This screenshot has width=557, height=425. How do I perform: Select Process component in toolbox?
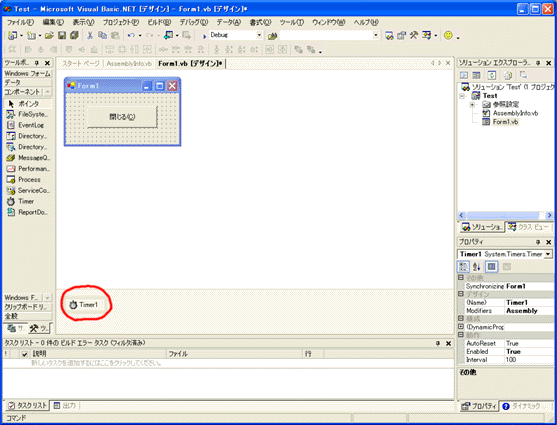point(28,179)
